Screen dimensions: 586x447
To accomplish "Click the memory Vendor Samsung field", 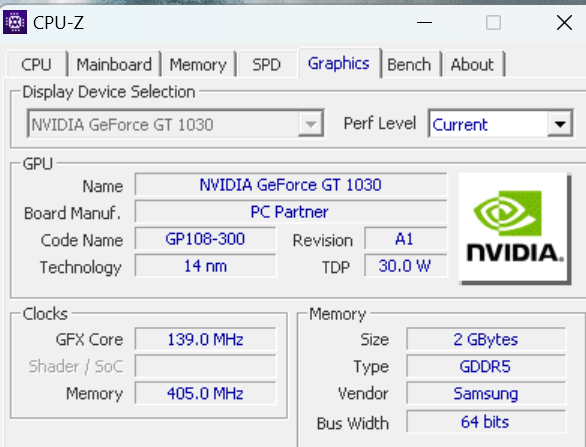I will (x=486, y=393).
